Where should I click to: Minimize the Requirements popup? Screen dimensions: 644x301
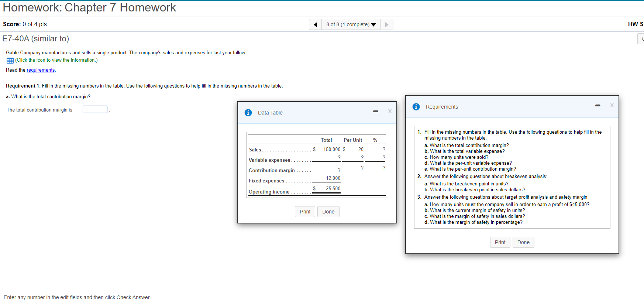(597, 105)
